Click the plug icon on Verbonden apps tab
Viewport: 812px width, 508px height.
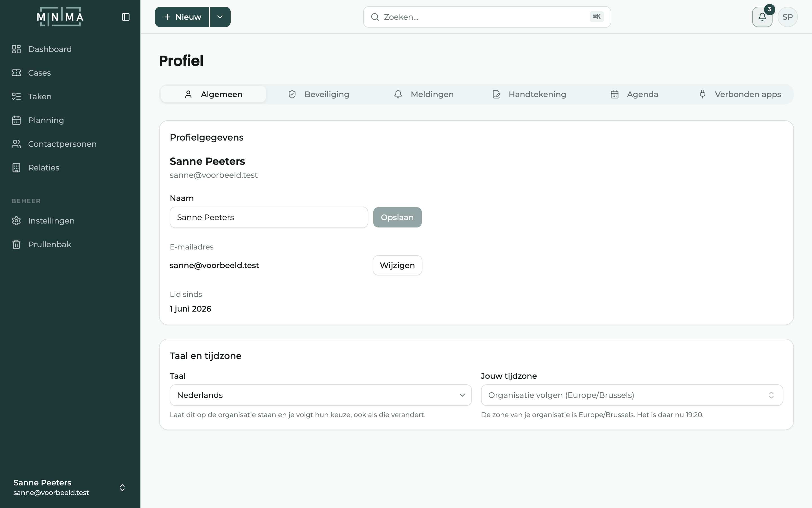(702, 95)
